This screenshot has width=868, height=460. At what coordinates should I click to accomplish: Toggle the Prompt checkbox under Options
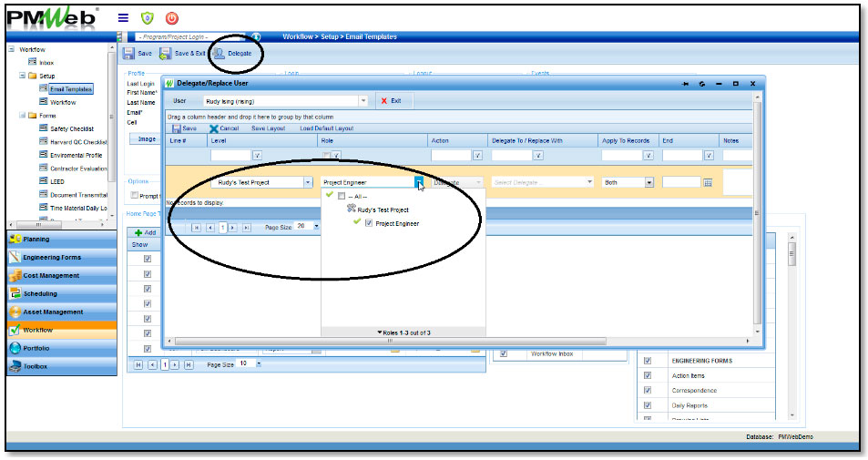point(134,195)
